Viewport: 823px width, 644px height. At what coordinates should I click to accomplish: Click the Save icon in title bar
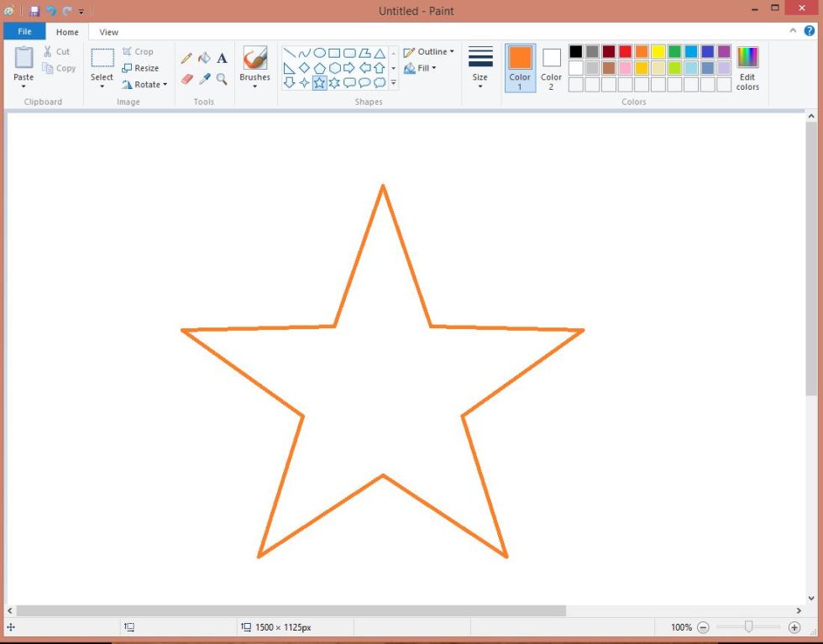34,11
